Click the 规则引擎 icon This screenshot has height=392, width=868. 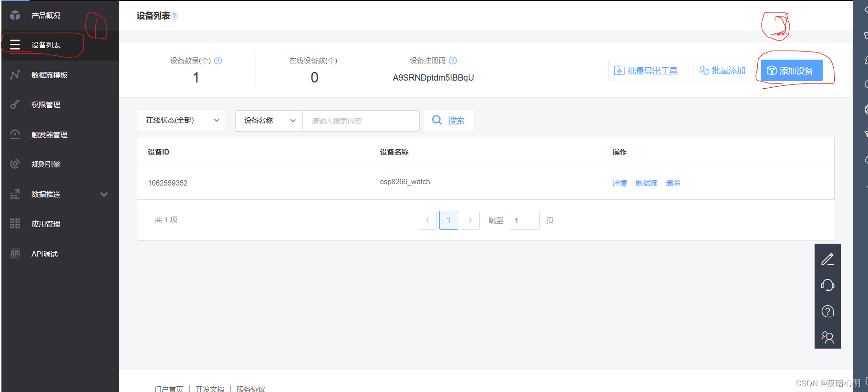[15, 164]
